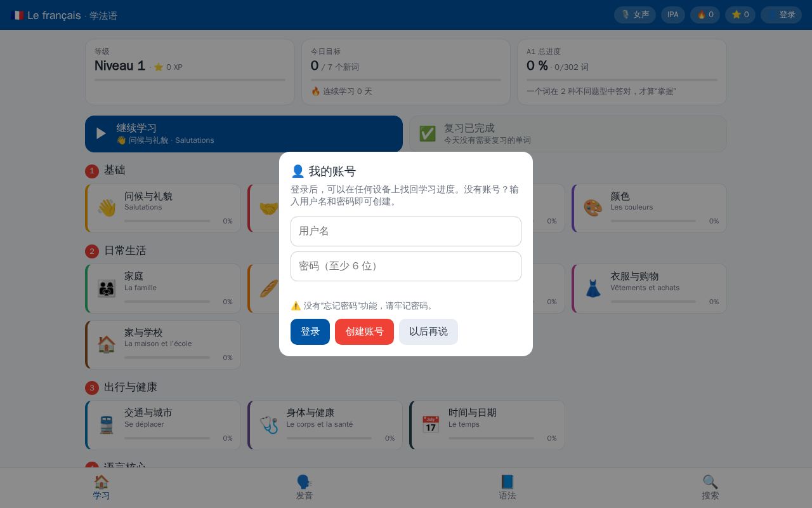Click the fire streak counter in the header
Screen dimensions: 812x508
tap(705, 15)
